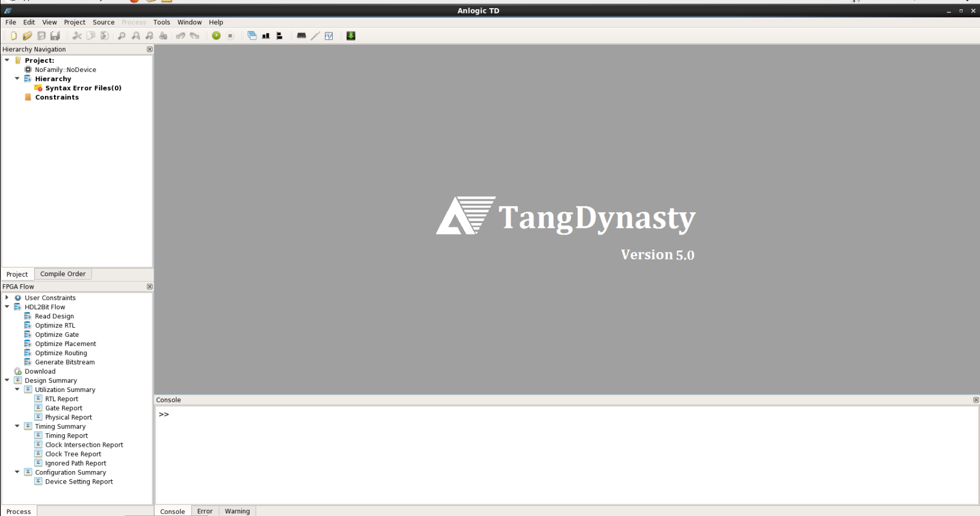Select the Constraints tree item

click(57, 97)
